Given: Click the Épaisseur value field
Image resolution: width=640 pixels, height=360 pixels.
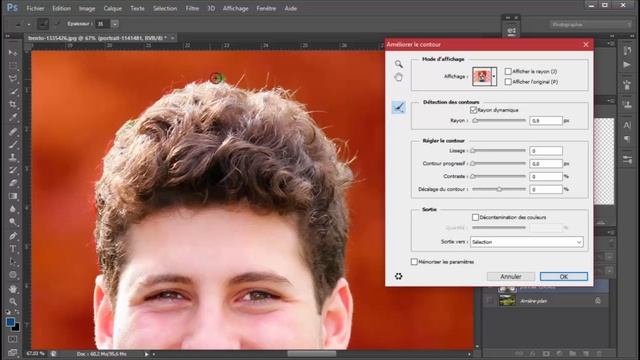Looking at the screenshot, I should click(102, 24).
